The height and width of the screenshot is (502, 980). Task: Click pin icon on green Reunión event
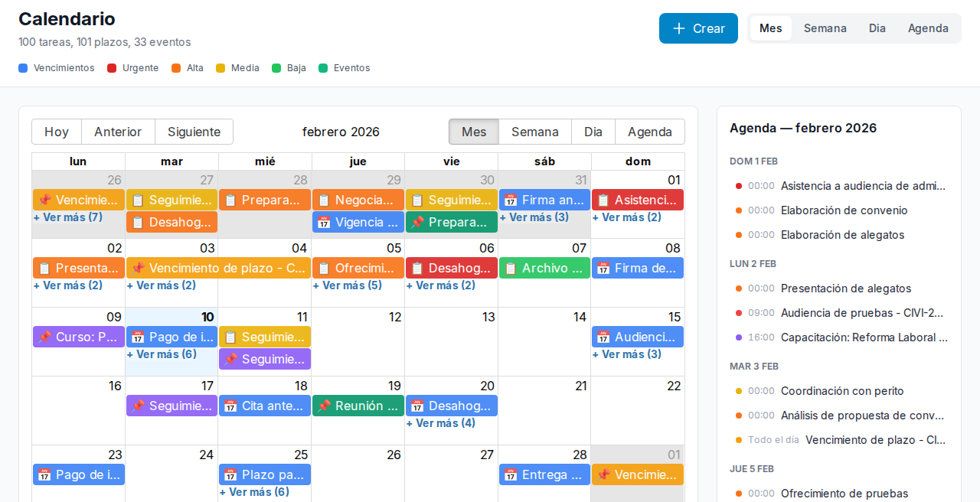pos(324,406)
